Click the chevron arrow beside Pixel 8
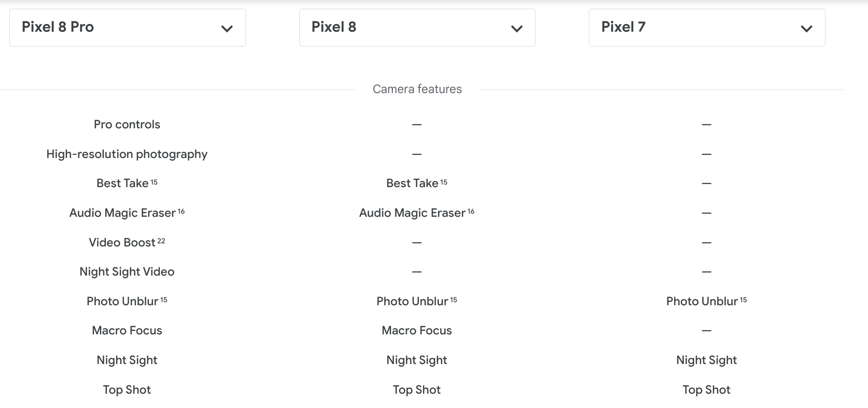The height and width of the screenshot is (408, 868). [x=517, y=29]
